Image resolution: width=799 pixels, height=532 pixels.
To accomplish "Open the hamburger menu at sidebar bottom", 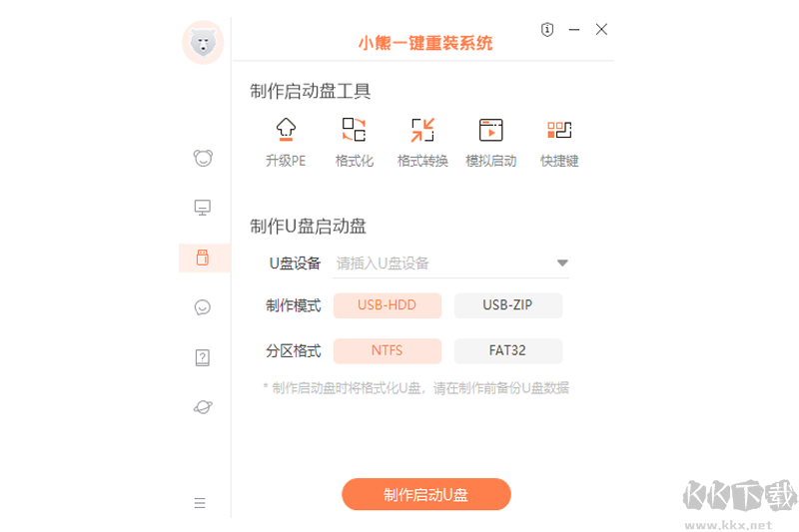I will 200,503.
